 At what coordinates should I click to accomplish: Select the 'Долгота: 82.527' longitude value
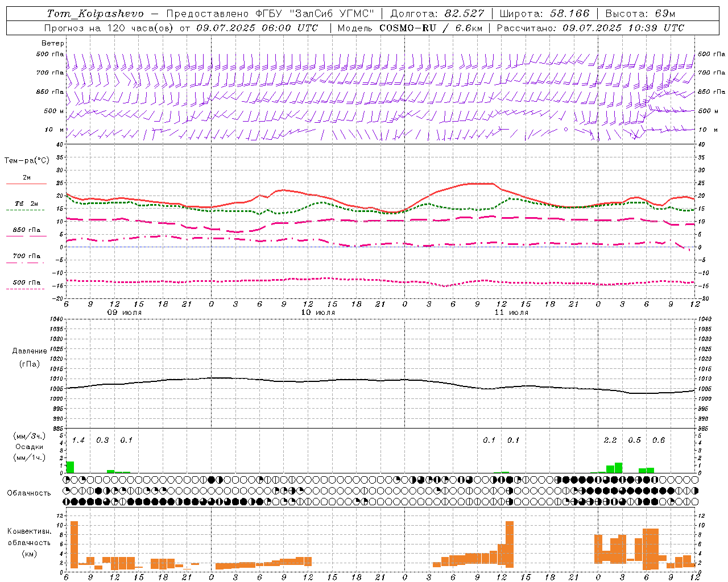click(x=437, y=14)
